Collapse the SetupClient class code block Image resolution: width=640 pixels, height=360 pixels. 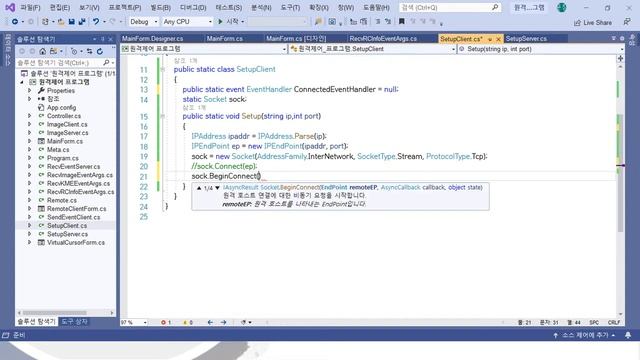coord(163,69)
